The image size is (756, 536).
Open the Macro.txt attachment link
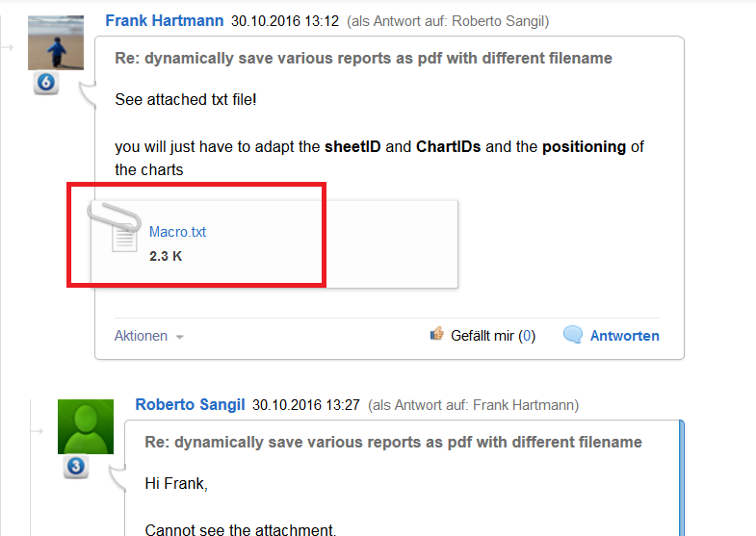(177, 232)
